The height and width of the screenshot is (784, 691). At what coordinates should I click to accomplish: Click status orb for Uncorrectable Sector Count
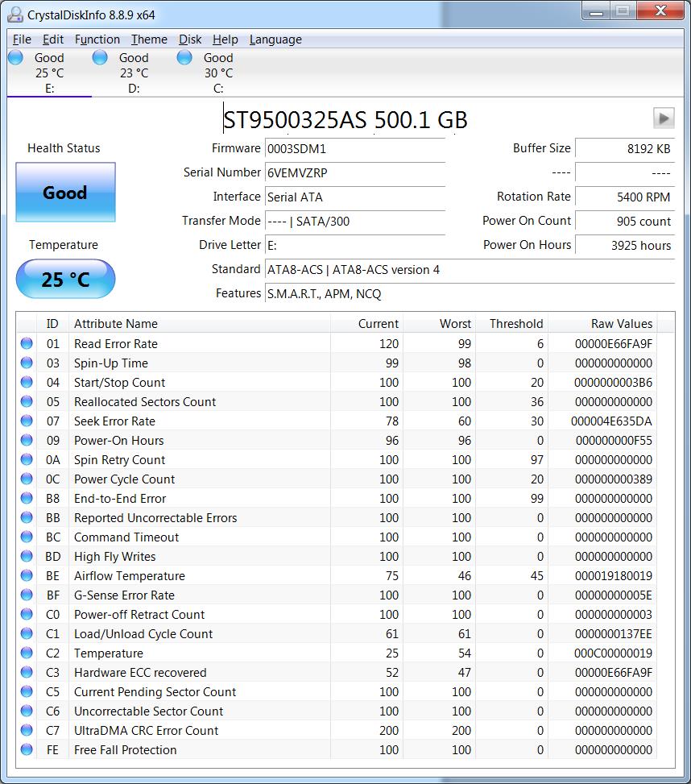27,711
